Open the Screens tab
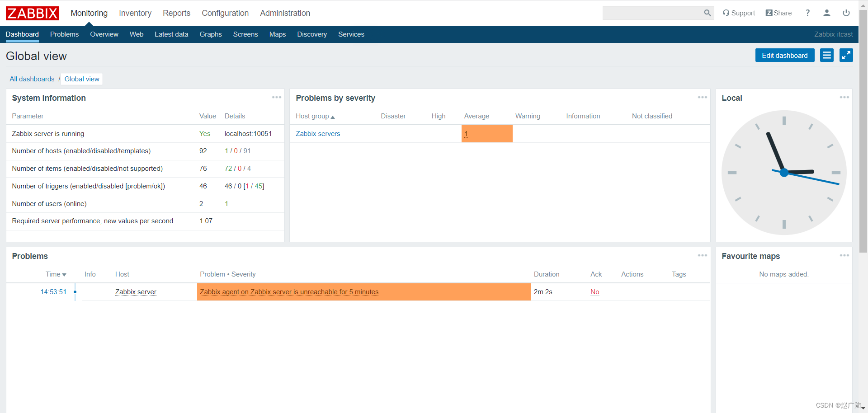 point(245,34)
